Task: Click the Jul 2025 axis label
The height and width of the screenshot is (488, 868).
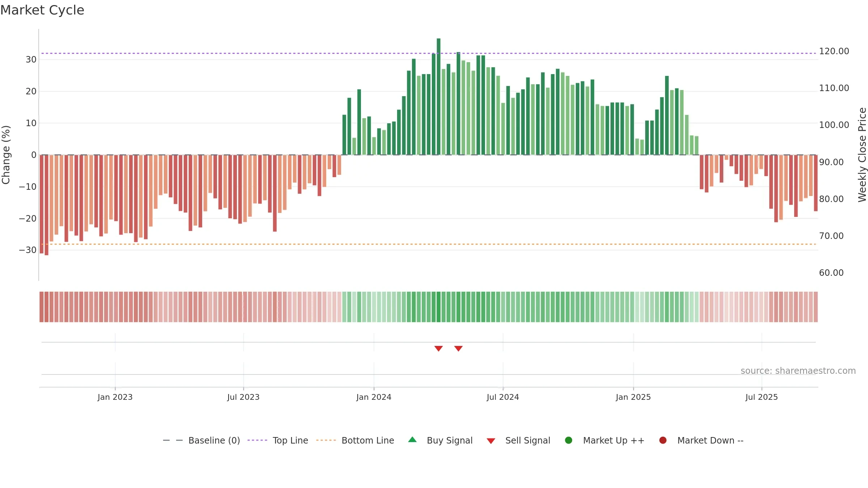Action: (x=762, y=397)
